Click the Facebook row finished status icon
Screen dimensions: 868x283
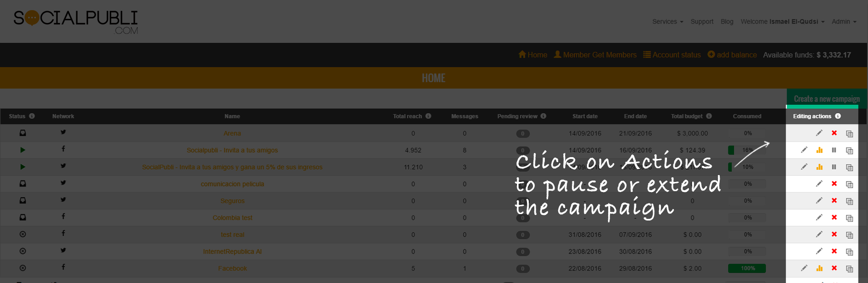(22, 268)
